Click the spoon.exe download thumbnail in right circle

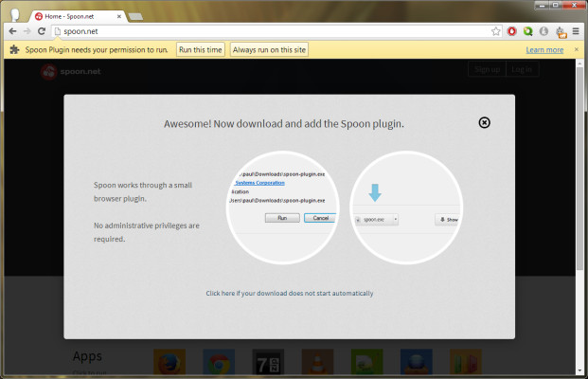point(376,220)
